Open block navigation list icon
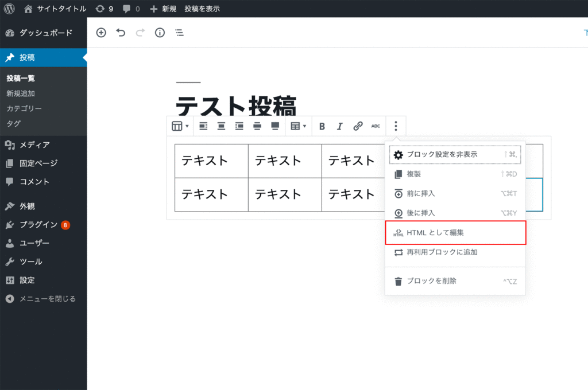 coord(180,33)
